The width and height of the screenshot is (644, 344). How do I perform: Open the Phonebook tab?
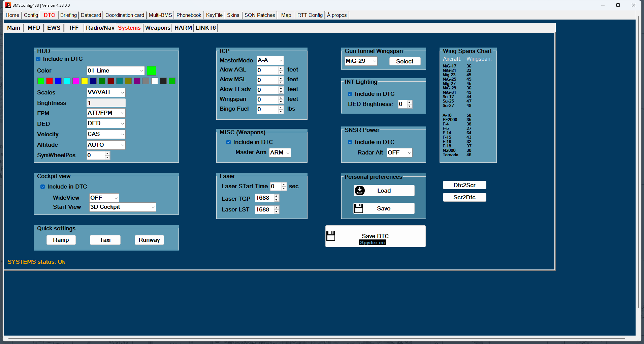coord(189,15)
